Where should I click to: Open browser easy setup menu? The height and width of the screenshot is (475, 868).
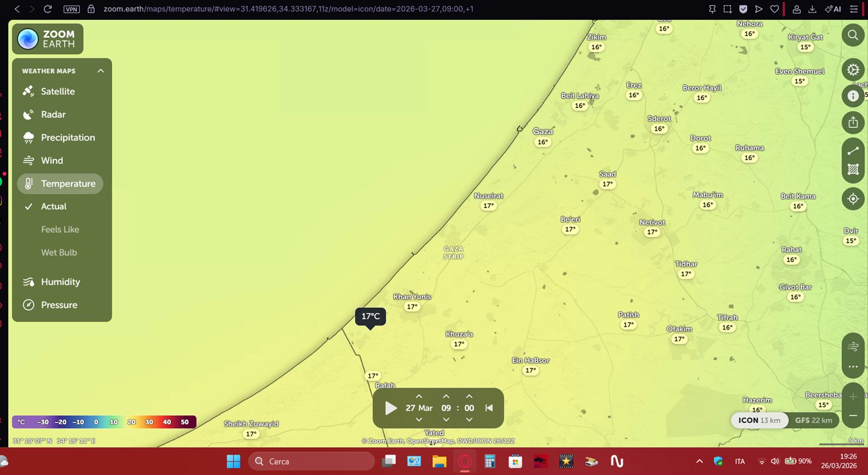click(854, 9)
